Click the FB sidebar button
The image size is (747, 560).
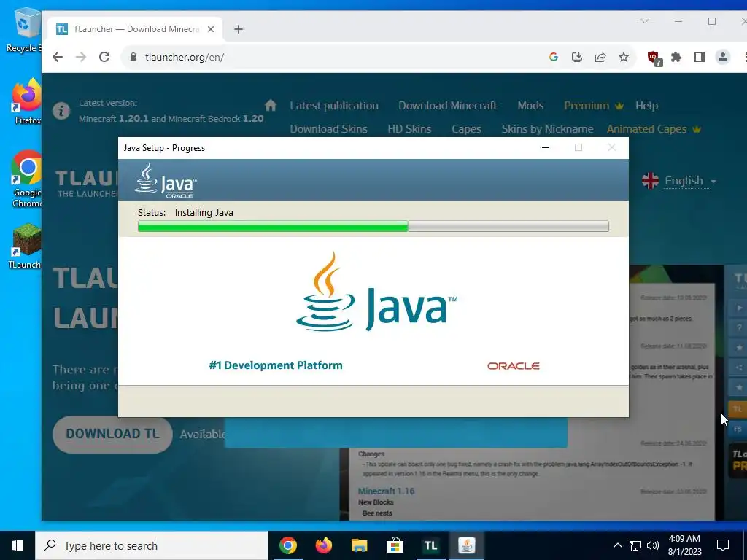(738, 429)
